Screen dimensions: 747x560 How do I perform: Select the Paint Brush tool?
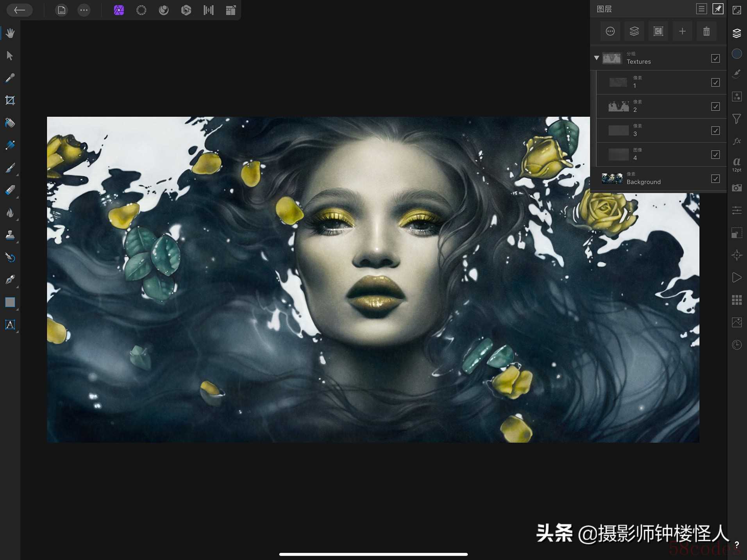[10, 168]
